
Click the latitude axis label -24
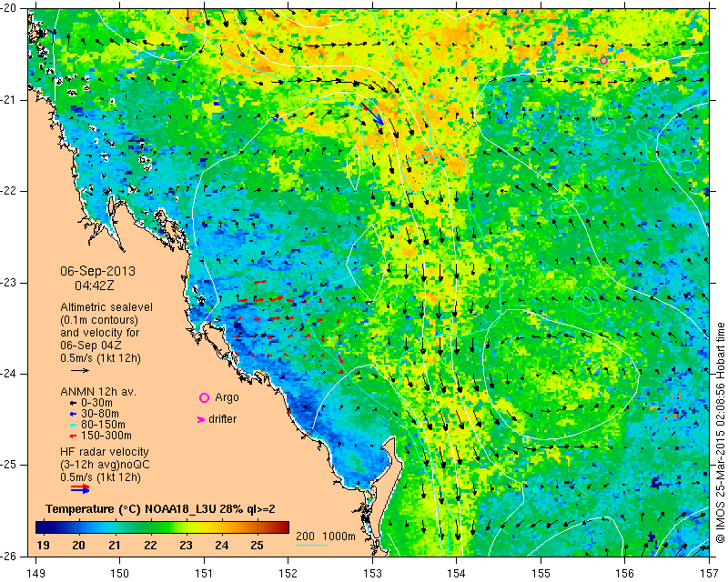(x=8, y=374)
